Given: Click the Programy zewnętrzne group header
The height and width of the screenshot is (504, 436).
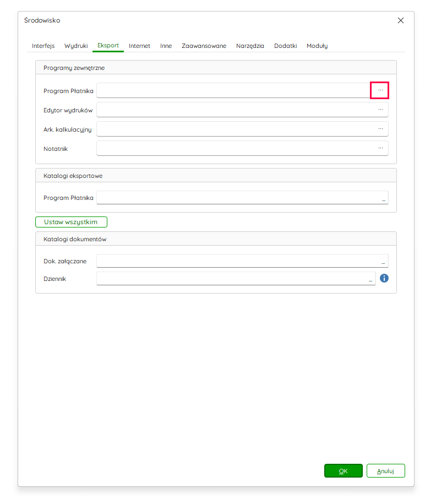Looking at the screenshot, I should coord(216,68).
